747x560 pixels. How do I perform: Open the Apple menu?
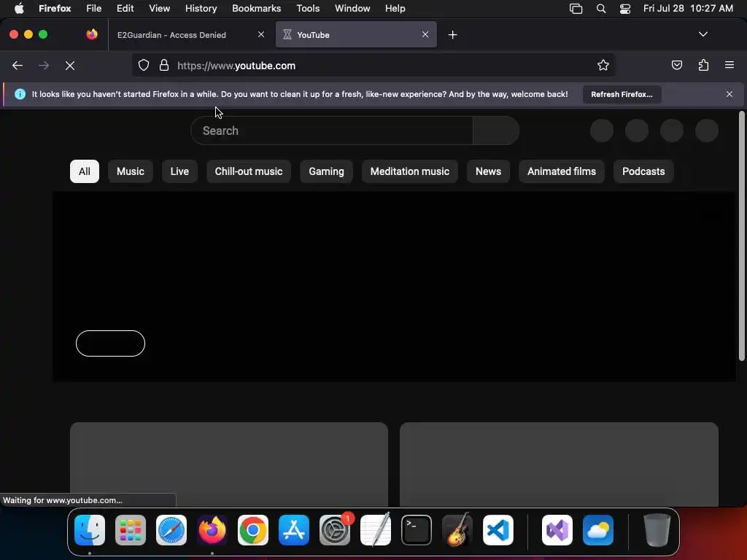point(19,8)
